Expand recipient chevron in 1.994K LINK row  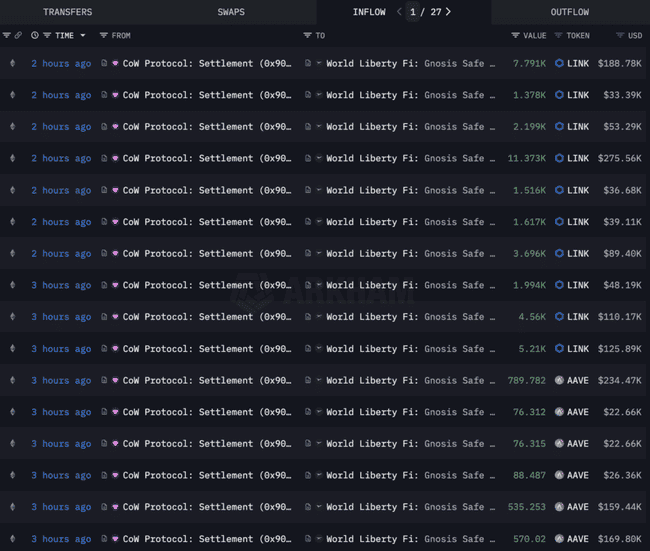click(319, 285)
